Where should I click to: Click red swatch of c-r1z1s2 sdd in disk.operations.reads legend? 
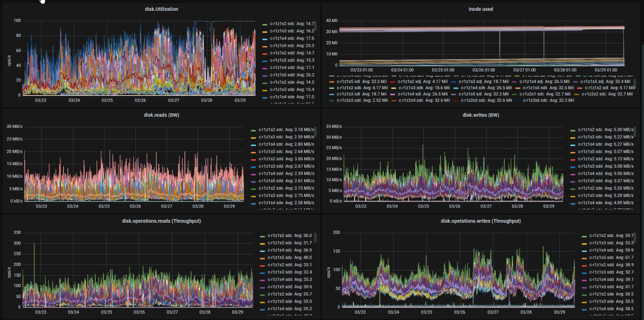click(263, 265)
